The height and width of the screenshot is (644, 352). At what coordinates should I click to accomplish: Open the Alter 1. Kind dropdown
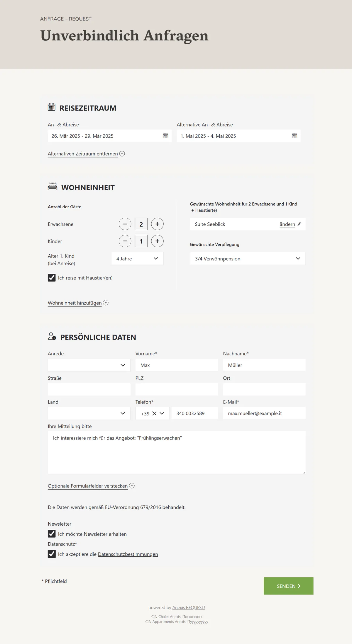[x=137, y=258]
